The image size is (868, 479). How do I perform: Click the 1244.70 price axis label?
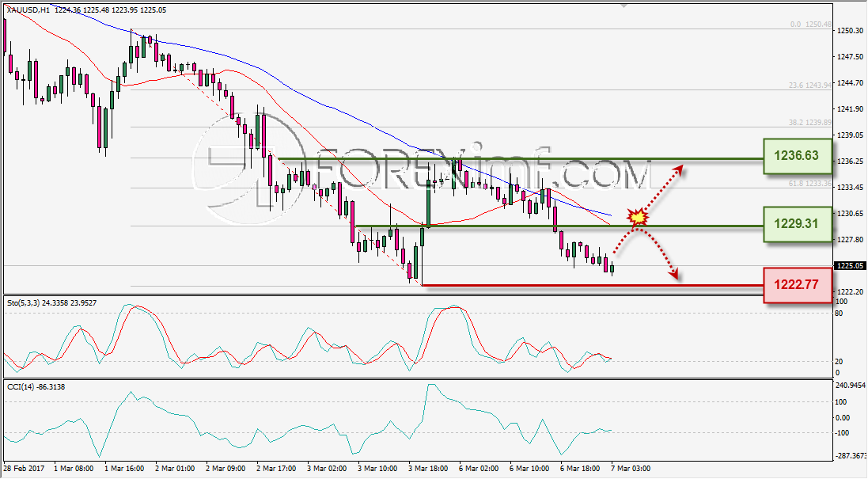tap(851, 83)
